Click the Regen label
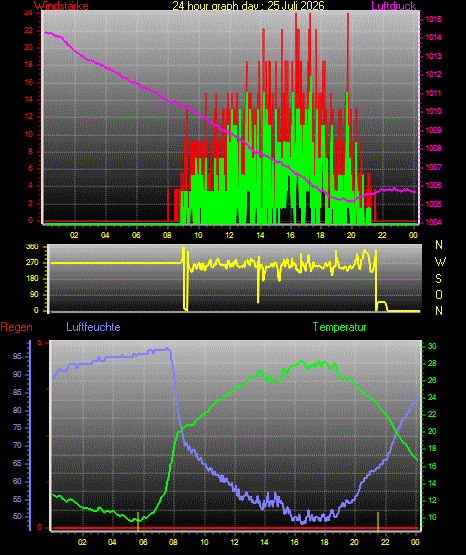The image size is (466, 555). (x=16, y=327)
